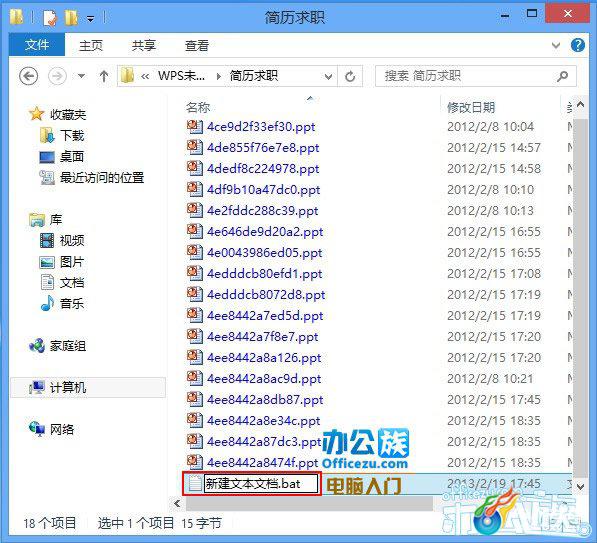Expand the address bar history dropdown

click(x=328, y=77)
